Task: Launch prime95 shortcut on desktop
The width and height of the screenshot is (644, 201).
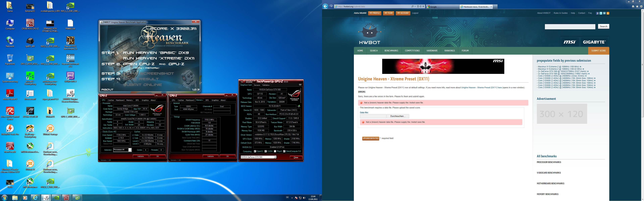Action: (30, 78)
